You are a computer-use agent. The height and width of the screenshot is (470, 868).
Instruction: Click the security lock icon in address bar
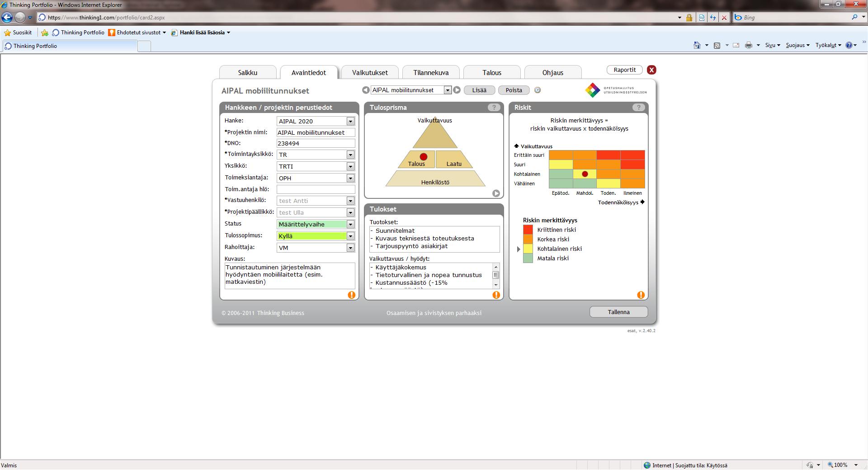pyautogui.click(x=689, y=18)
